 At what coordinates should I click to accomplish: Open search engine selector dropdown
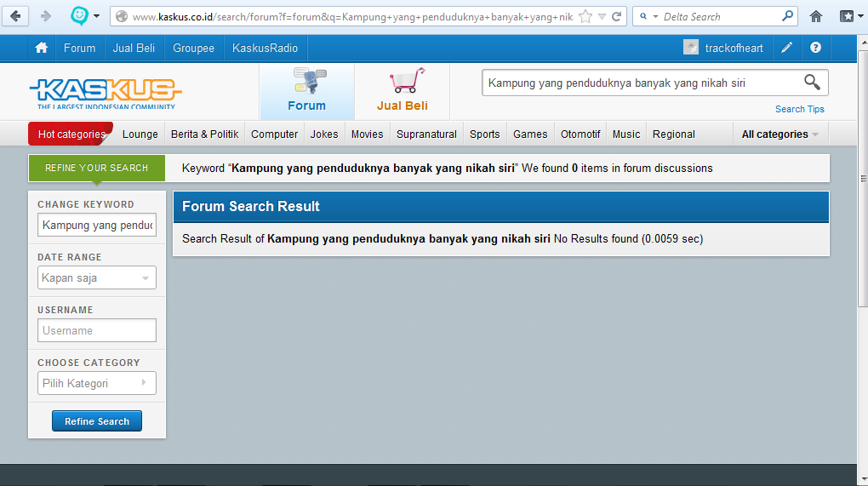(648, 17)
